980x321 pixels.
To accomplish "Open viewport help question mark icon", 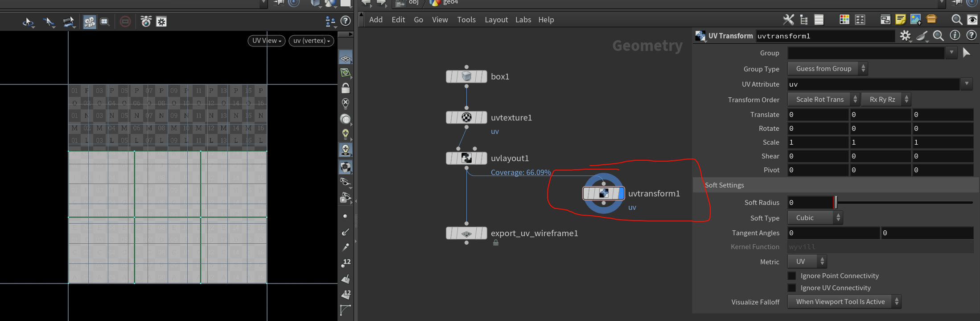I will [346, 21].
